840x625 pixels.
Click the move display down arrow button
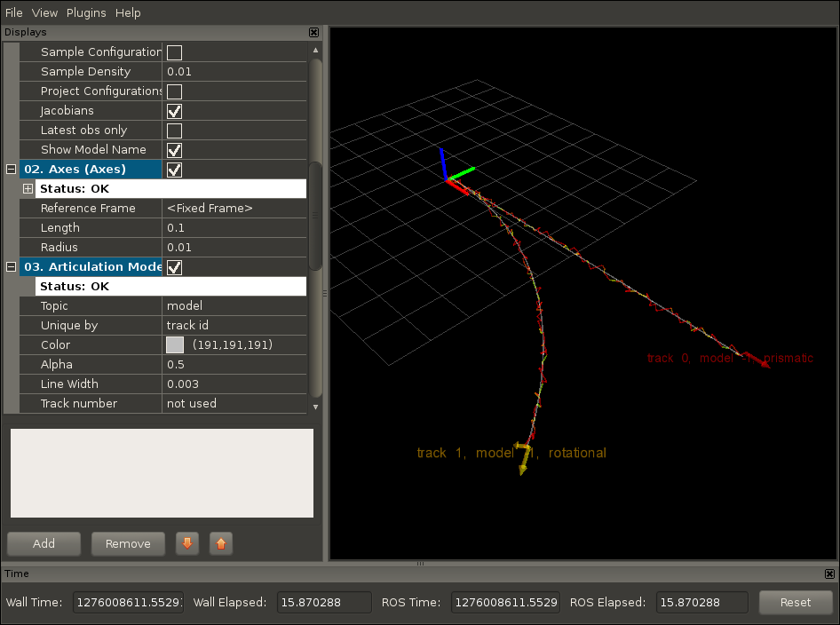(186, 544)
